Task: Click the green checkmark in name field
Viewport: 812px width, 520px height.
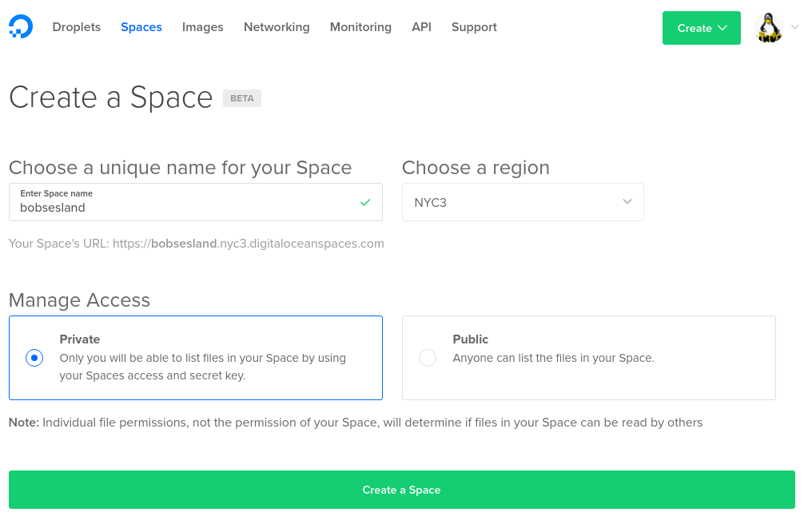Action: (x=365, y=203)
